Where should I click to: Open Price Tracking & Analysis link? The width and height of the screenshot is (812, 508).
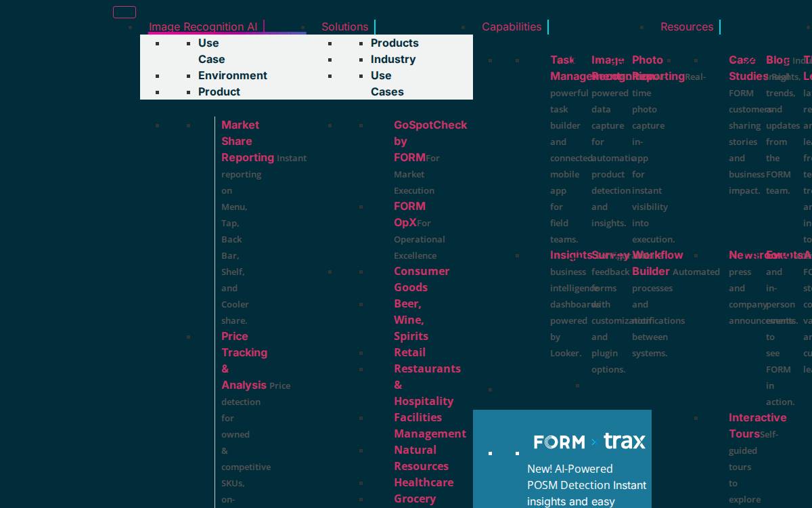[244, 360]
